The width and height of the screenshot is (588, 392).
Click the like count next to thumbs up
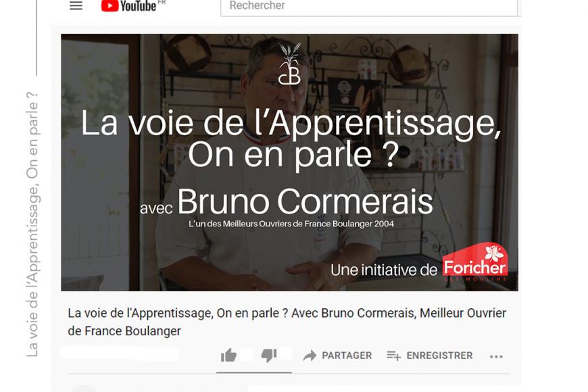click(247, 354)
